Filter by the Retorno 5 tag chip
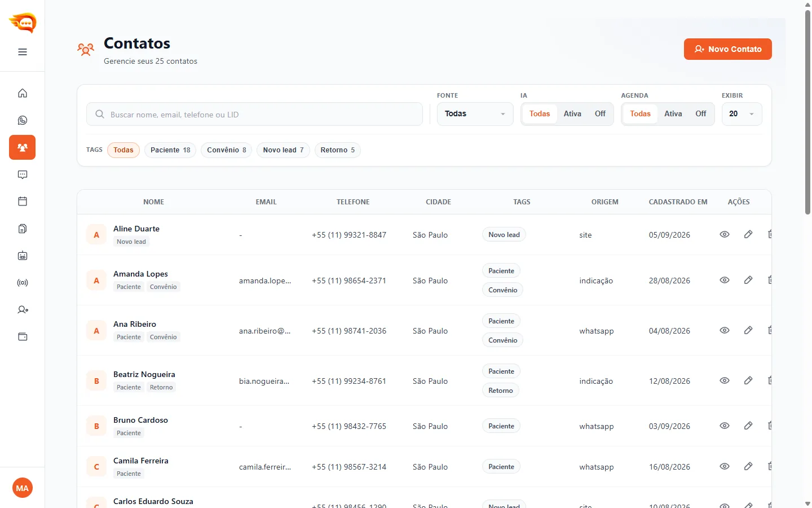The height and width of the screenshot is (508, 812). click(338, 150)
